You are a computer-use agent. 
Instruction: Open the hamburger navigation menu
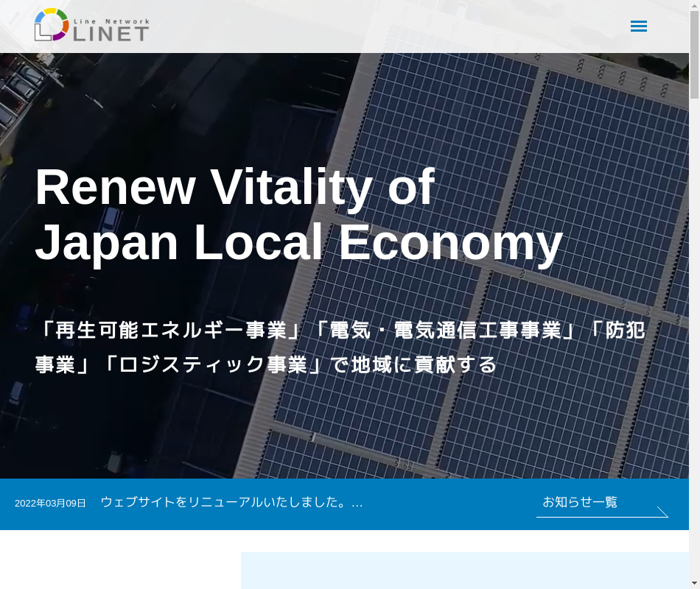click(x=638, y=27)
